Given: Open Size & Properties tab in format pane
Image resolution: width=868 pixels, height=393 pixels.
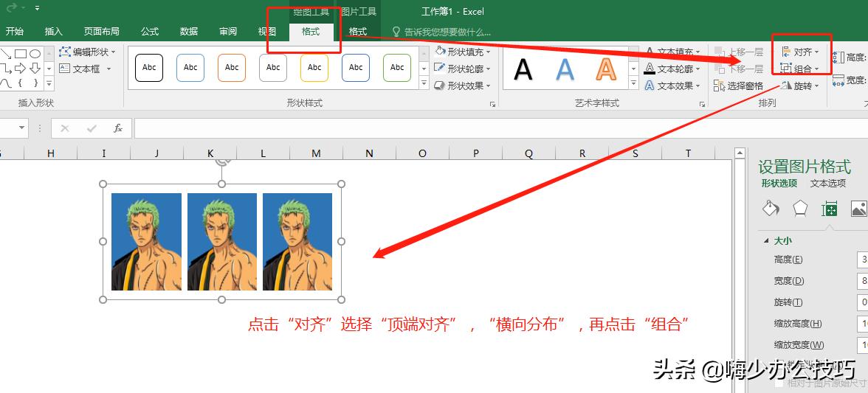Looking at the screenshot, I should click(x=829, y=209).
